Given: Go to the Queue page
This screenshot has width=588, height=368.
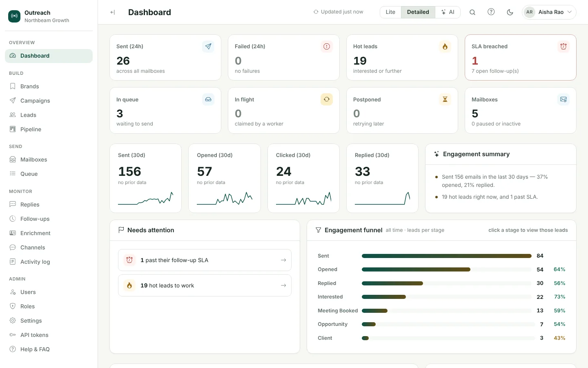Looking at the screenshot, I should point(49,174).
